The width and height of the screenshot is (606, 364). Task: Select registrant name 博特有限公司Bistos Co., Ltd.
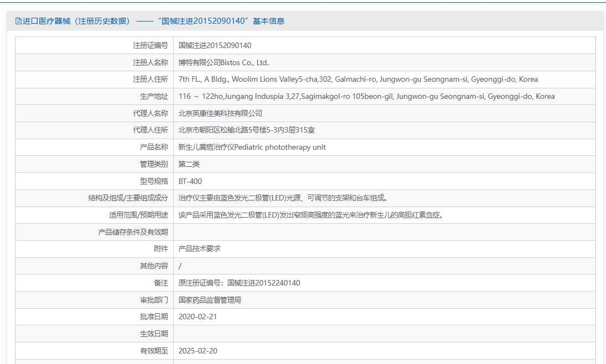[223, 62]
